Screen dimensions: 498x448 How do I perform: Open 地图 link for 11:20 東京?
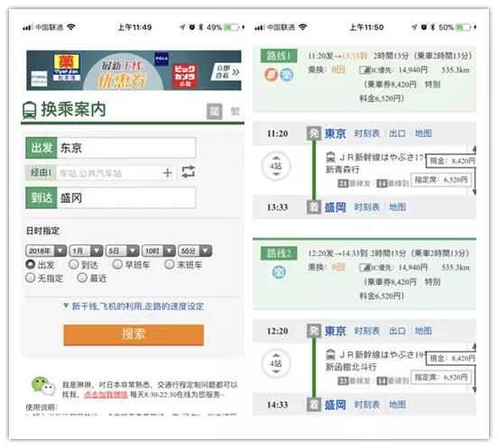(x=423, y=133)
